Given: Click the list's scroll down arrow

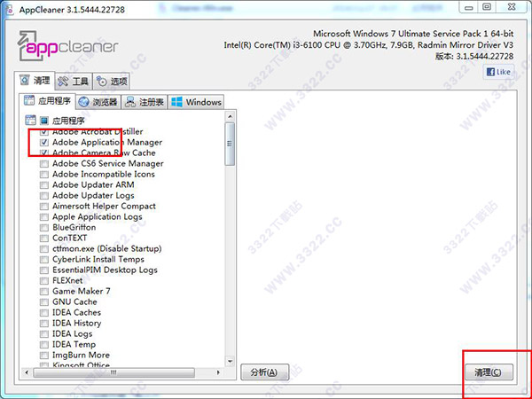Looking at the screenshot, I should 230,361.
